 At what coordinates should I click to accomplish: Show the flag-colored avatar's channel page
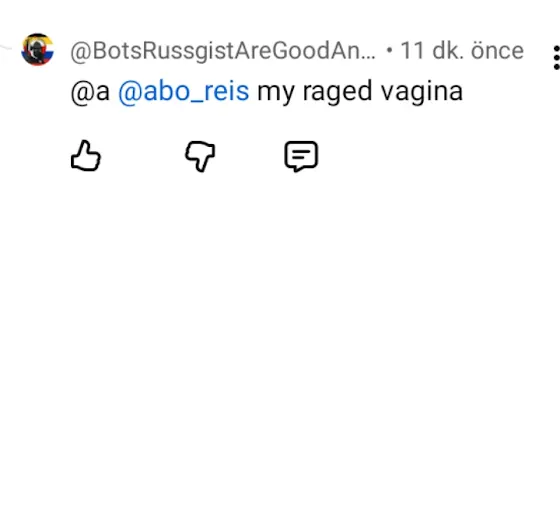(x=38, y=50)
